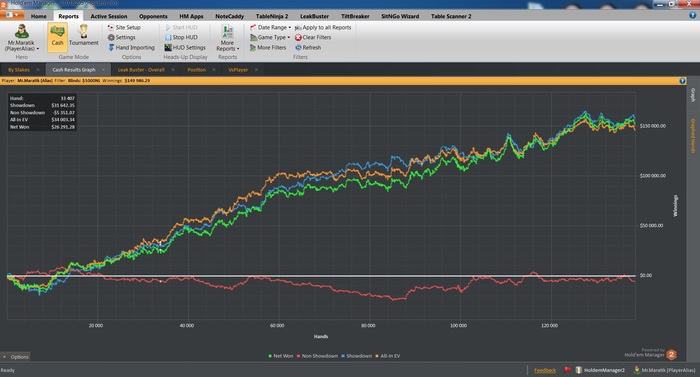Toggle Non Showdown line in legend

tap(317, 356)
